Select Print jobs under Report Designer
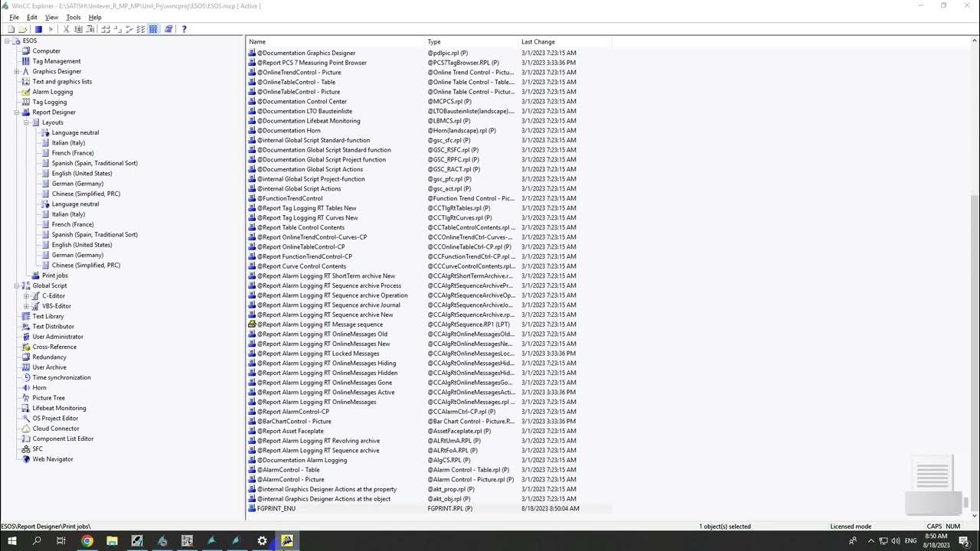The width and height of the screenshot is (980, 551). click(x=55, y=275)
